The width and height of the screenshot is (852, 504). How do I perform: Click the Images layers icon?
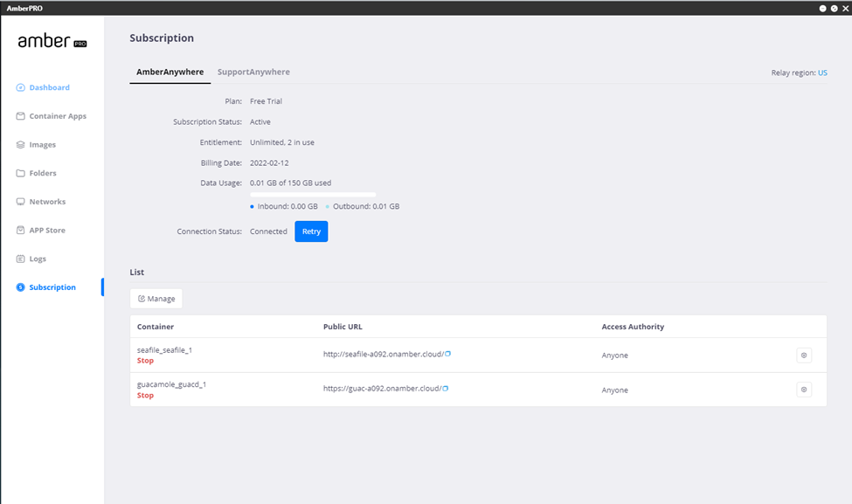(20, 144)
